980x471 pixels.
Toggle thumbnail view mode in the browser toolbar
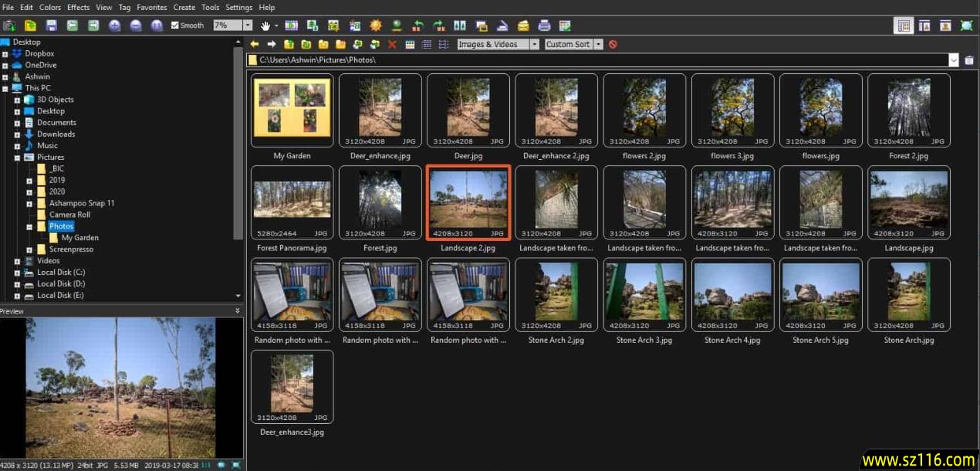[410, 44]
